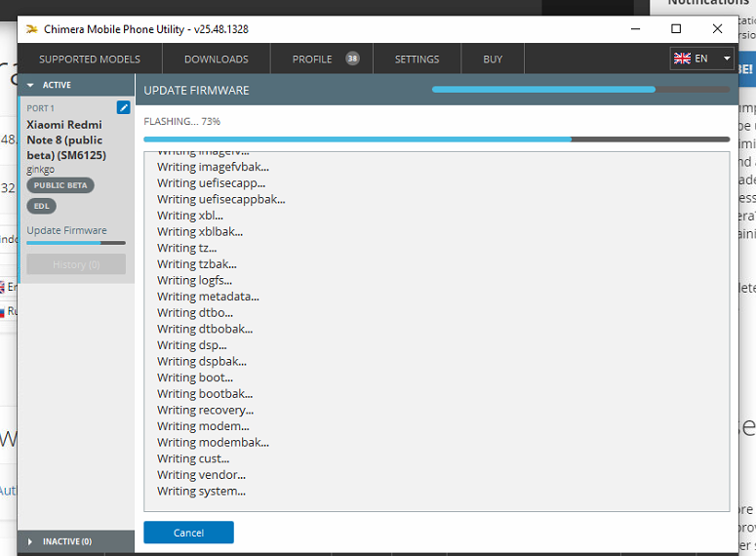Image resolution: width=756 pixels, height=556 pixels.
Task: Cancel the firmware flashing
Action: tap(188, 533)
